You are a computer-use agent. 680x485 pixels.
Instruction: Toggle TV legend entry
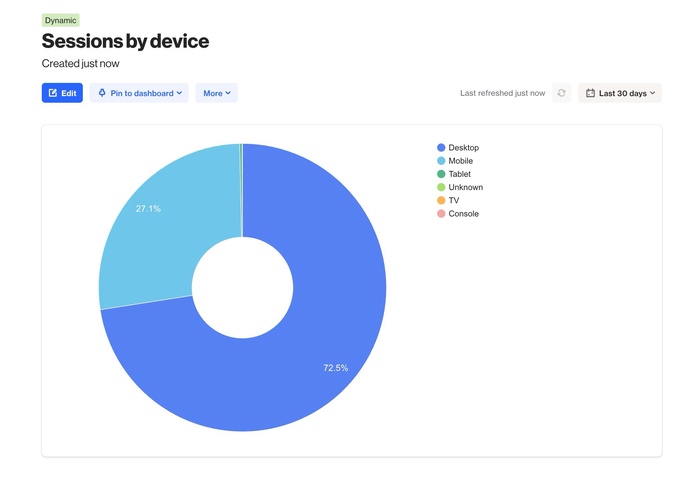[x=454, y=200]
